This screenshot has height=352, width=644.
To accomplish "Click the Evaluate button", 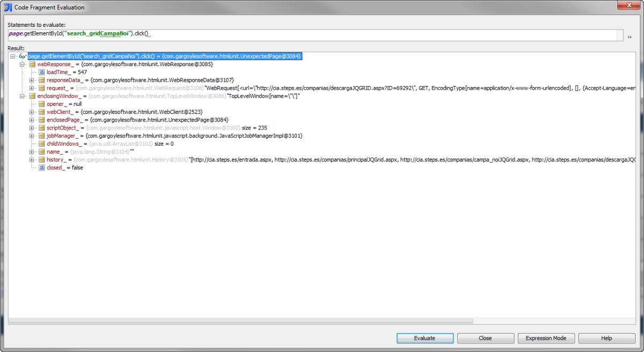I will [x=425, y=338].
